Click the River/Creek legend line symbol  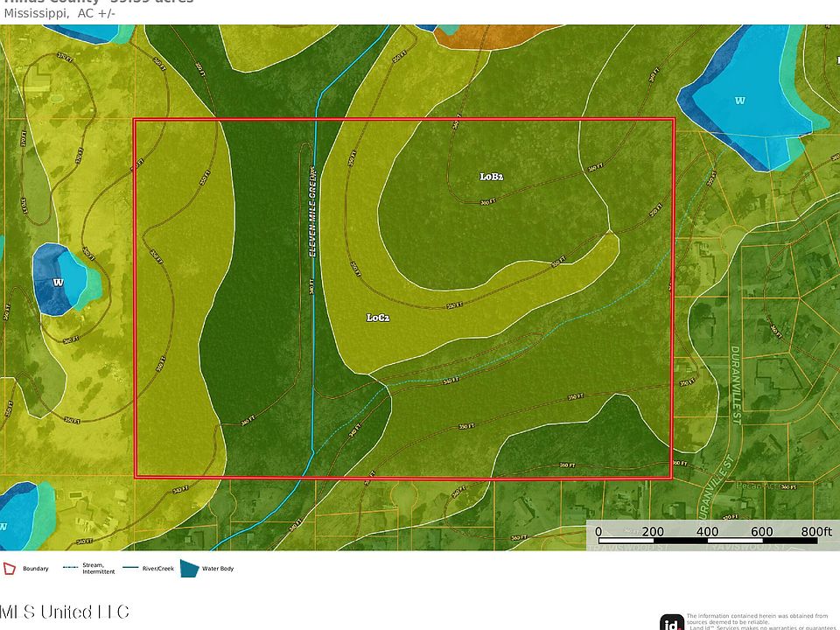coord(130,568)
